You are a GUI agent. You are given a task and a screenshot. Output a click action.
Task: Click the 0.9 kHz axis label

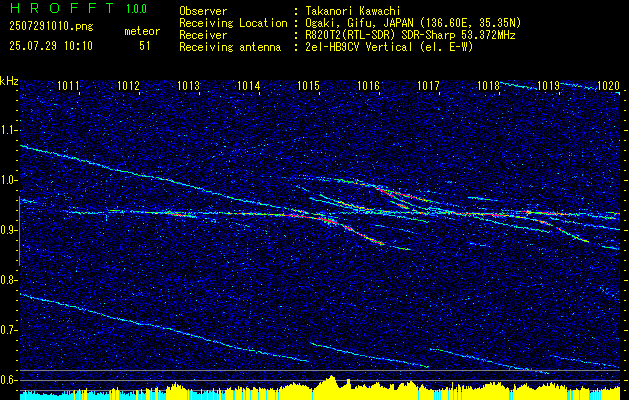coord(8,230)
